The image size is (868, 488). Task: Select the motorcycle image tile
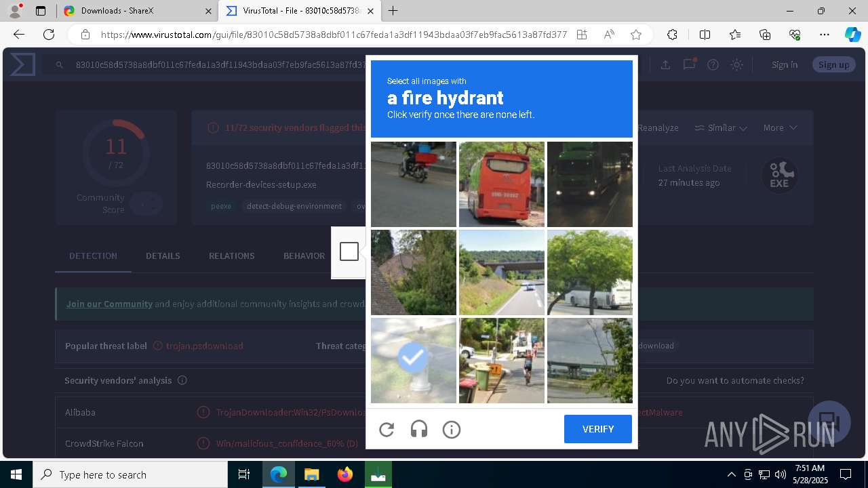[414, 184]
